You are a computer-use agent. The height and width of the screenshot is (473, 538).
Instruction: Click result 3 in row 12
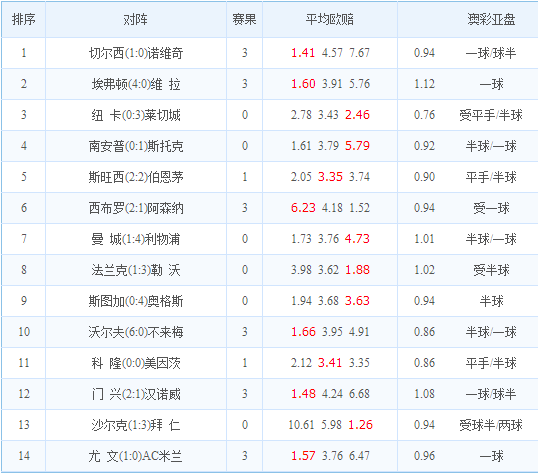point(245,394)
